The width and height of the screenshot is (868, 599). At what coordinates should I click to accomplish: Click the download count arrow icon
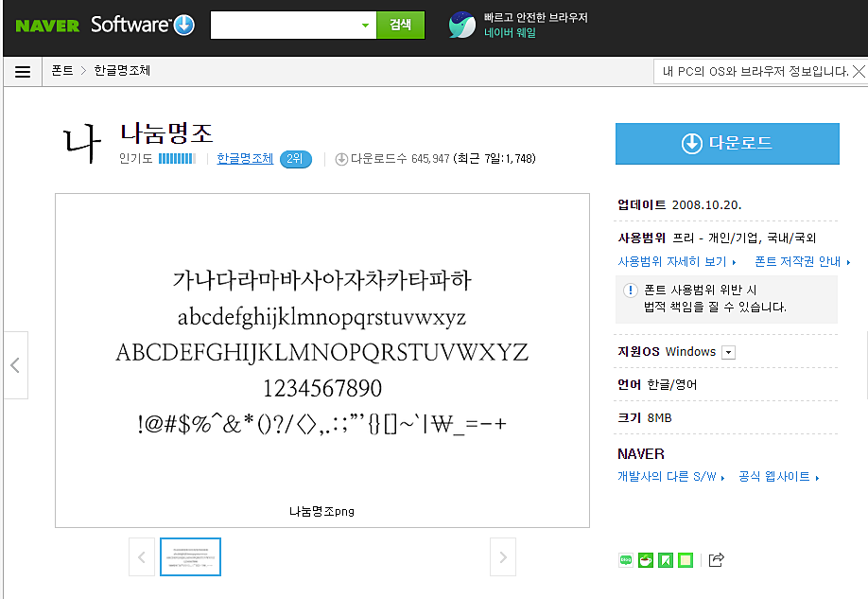coord(341,159)
